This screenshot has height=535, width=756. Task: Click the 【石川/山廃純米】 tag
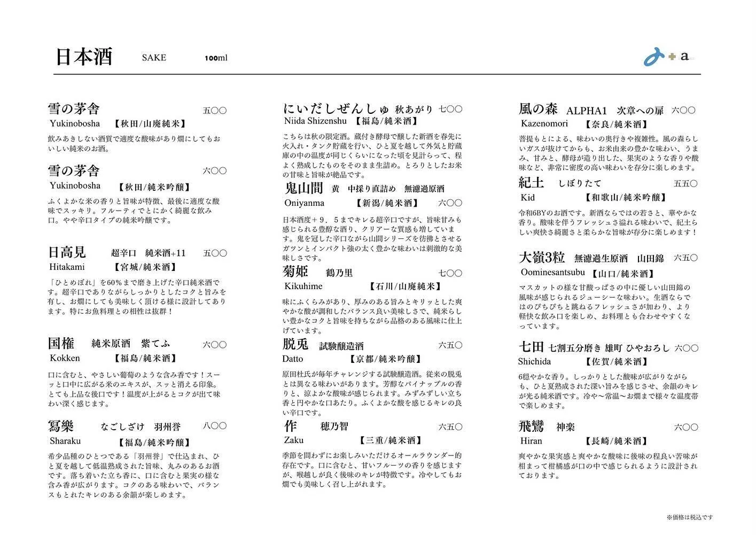(x=406, y=286)
